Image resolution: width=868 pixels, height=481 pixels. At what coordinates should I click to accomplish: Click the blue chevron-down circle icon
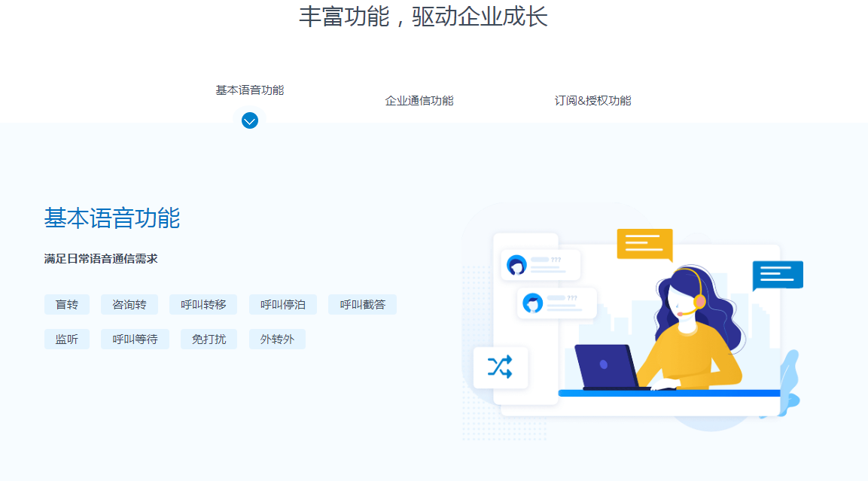point(250,120)
